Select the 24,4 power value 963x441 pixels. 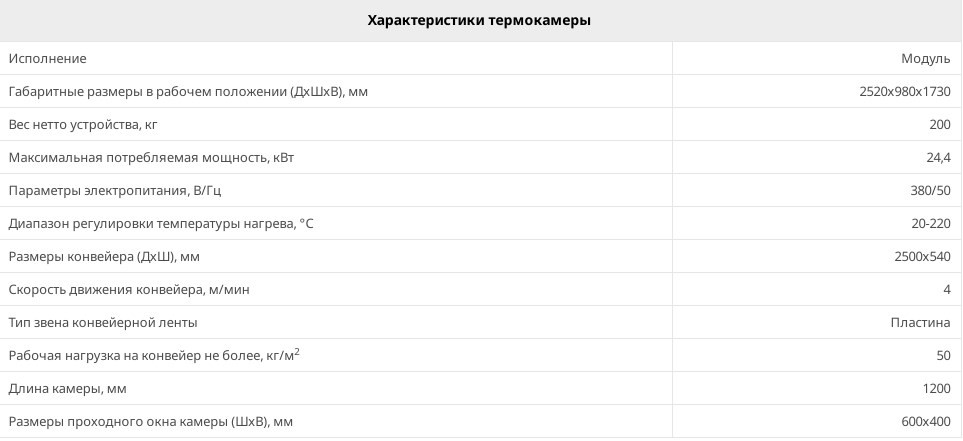(938, 158)
